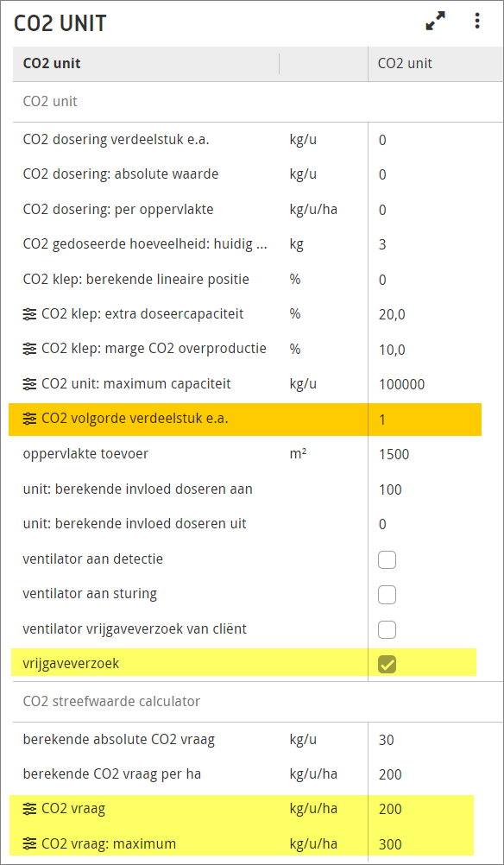The width and height of the screenshot is (504, 865).
Task: Select the CO2 unit column header
Action: coord(405,63)
